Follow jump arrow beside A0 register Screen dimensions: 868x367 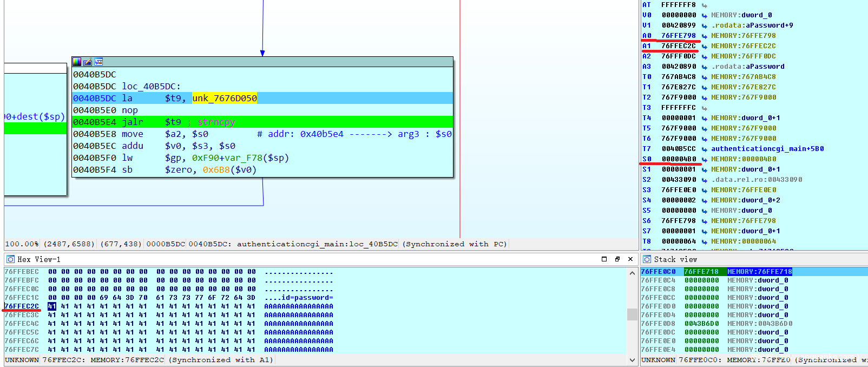pyautogui.click(x=704, y=36)
